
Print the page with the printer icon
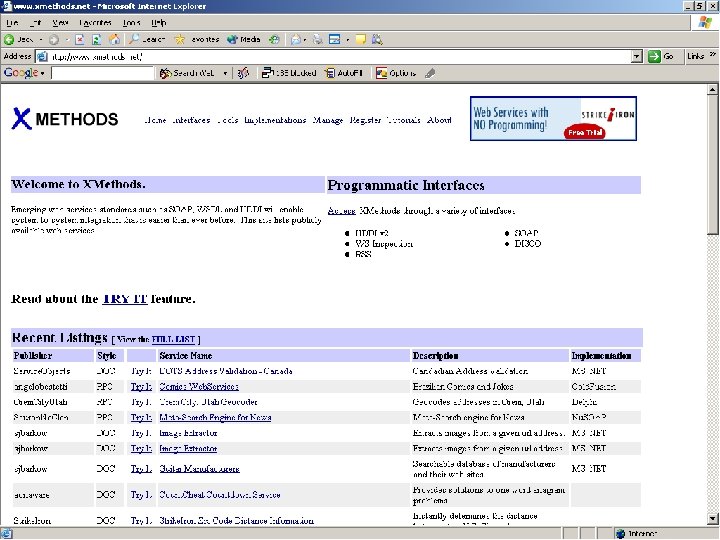pyautogui.click(x=317, y=39)
